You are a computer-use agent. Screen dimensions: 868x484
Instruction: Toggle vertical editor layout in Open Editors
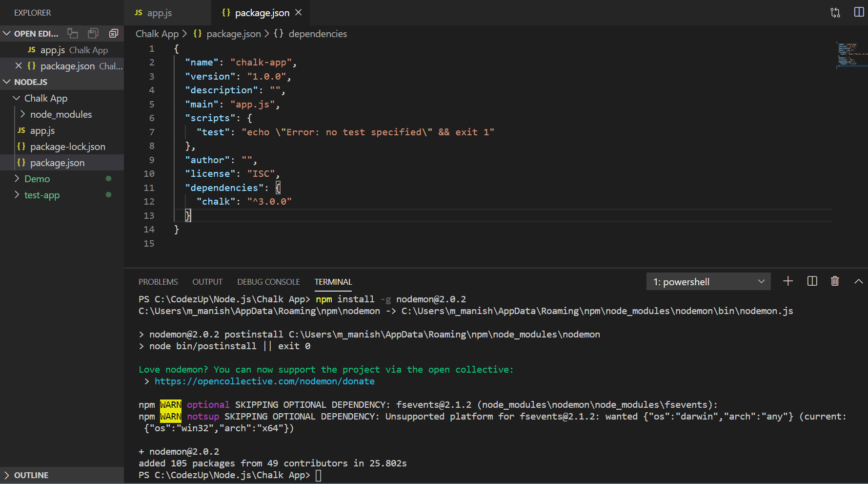(73, 33)
